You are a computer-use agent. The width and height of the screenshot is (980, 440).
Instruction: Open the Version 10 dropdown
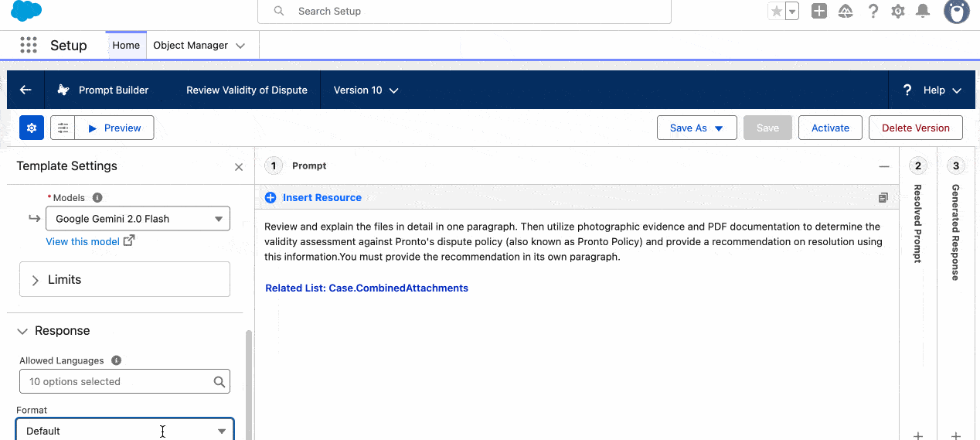pos(366,90)
